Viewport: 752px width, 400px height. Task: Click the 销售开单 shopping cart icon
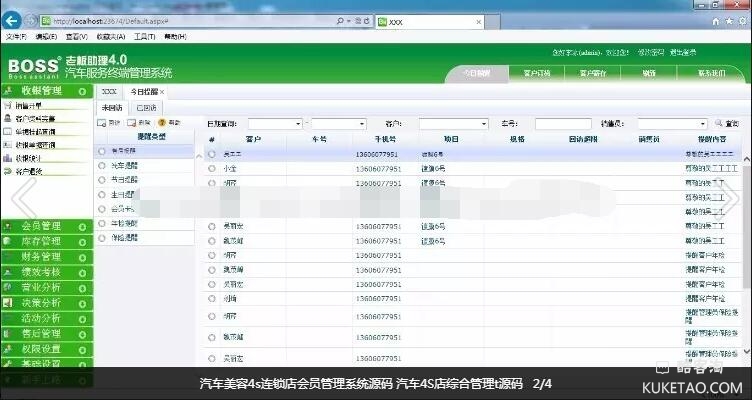pyautogui.click(x=7, y=105)
